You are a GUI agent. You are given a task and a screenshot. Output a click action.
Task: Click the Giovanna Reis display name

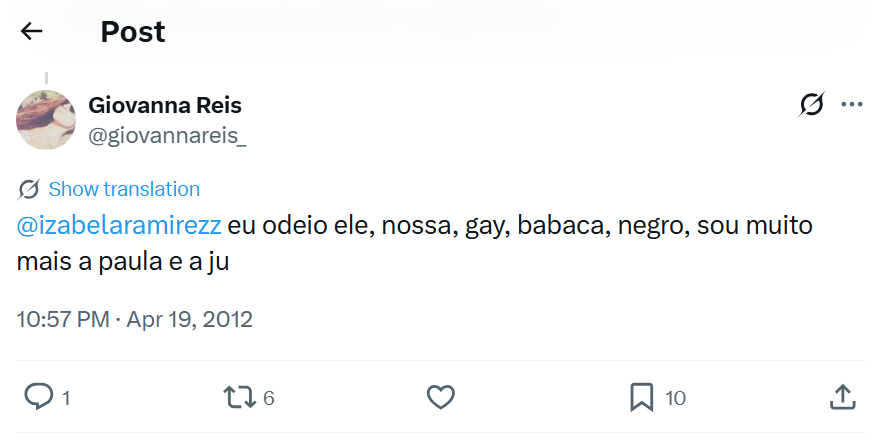165,105
